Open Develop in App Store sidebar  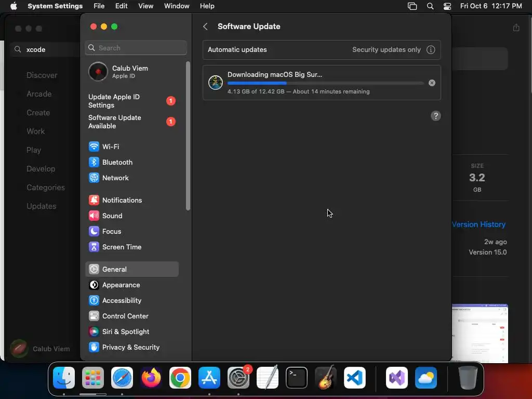[x=41, y=169]
